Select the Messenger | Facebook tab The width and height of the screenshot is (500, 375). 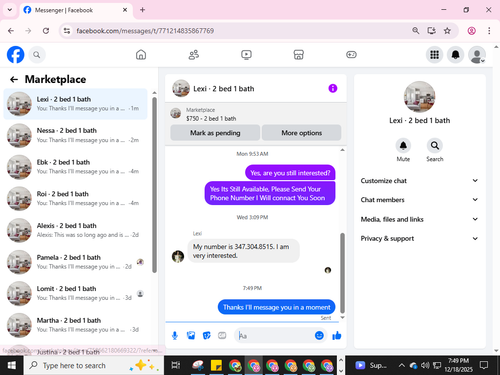pos(76,10)
